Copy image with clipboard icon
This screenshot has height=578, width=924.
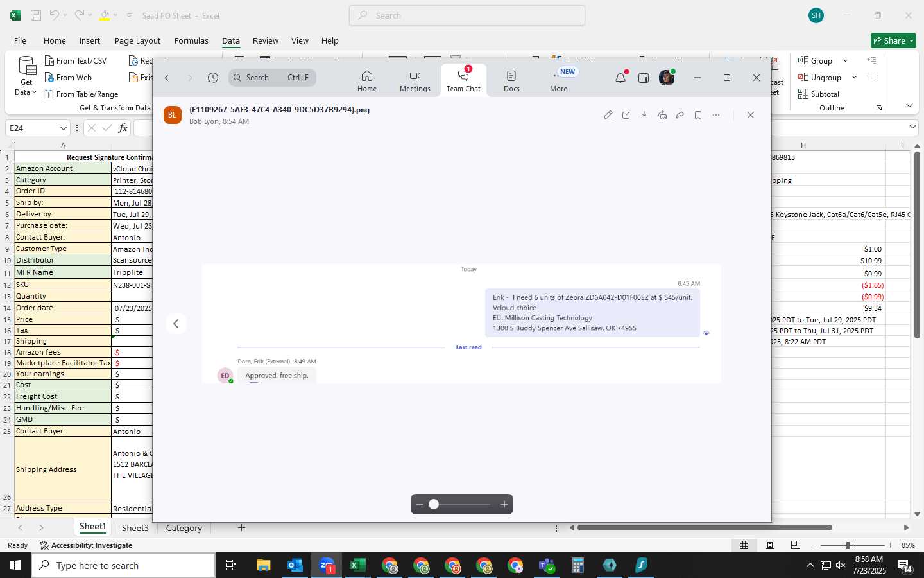(662, 115)
